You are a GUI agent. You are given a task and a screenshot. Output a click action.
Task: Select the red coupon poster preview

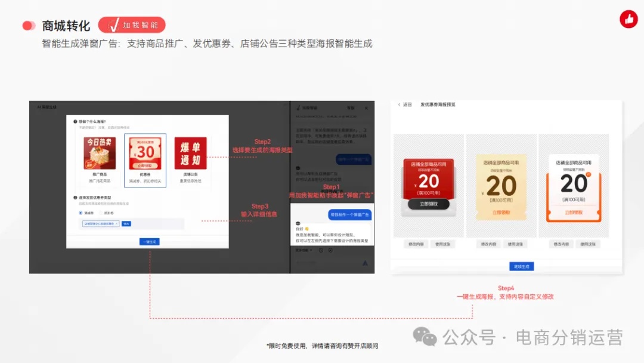coord(428,186)
